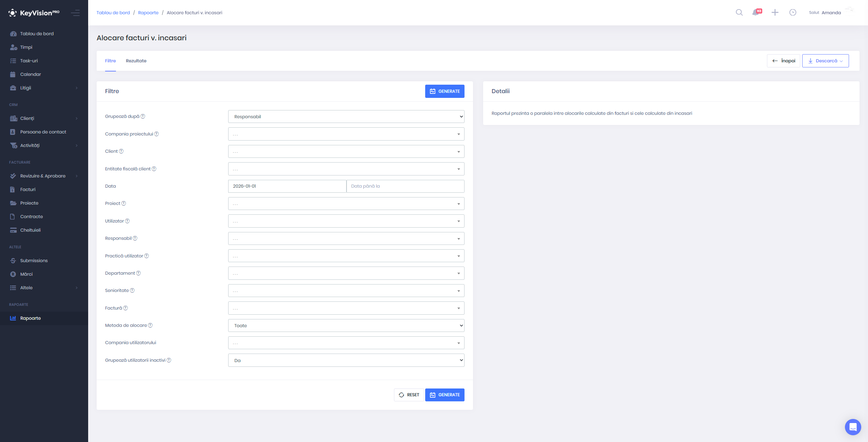
Task: Click help icon beside Practică utilizator
Action: click(x=146, y=256)
